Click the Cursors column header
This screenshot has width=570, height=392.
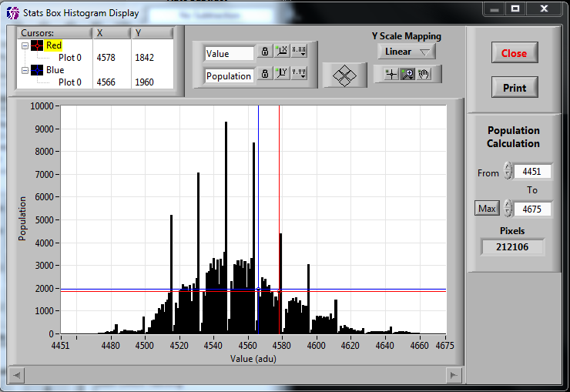(x=55, y=33)
